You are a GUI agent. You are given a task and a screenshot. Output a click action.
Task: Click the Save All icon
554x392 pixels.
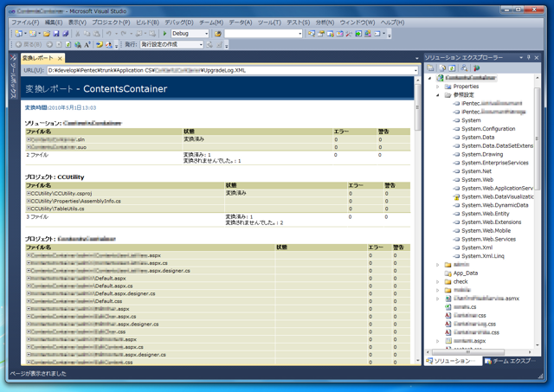(66, 34)
